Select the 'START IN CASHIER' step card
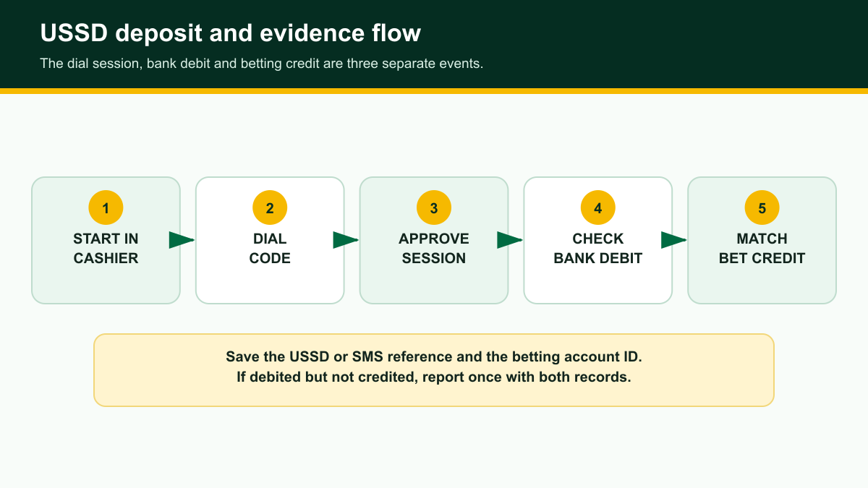This screenshot has height=488, width=868. (x=106, y=240)
